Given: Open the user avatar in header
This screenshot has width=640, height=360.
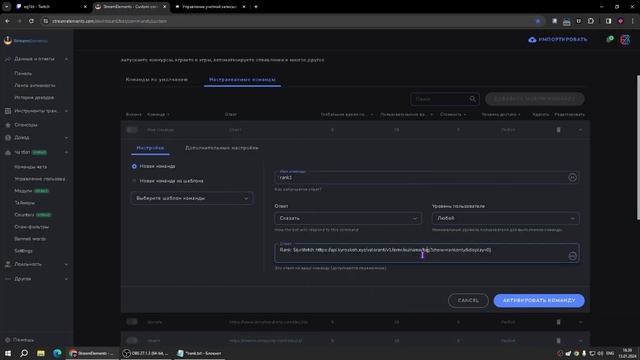Looking at the screenshot, I should 625,40.
